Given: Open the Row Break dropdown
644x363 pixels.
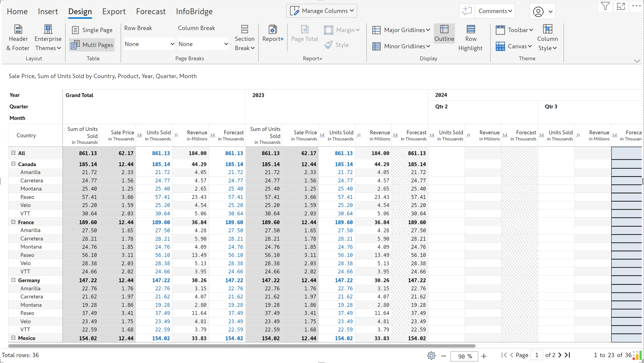Looking at the screenshot, I should (x=149, y=44).
